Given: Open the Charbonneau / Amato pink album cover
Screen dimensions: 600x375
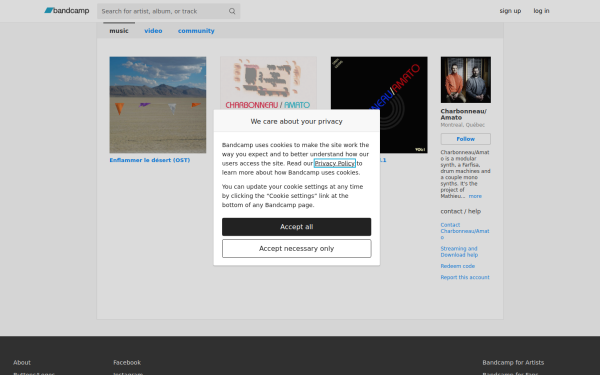Looking at the screenshot, I should tap(268, 83).
